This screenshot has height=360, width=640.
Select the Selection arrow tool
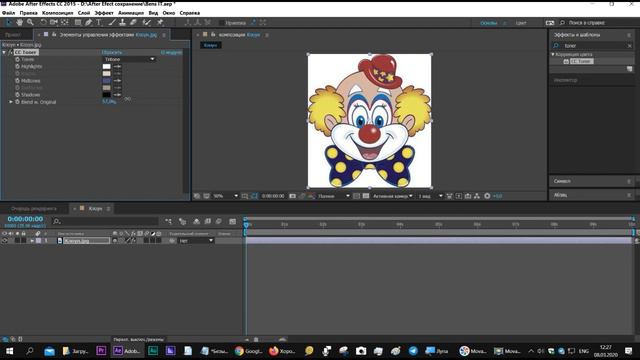coord(9,22)
